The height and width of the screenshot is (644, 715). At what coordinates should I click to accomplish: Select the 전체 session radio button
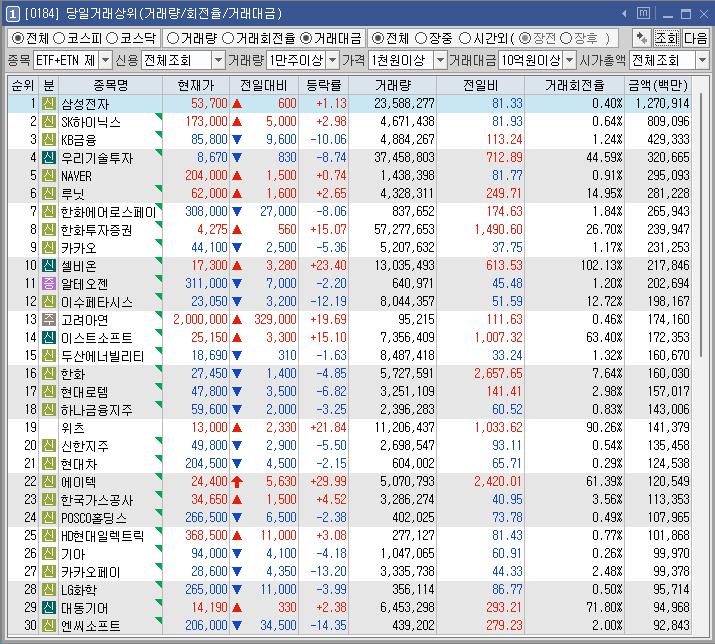[x=378, y=38]
